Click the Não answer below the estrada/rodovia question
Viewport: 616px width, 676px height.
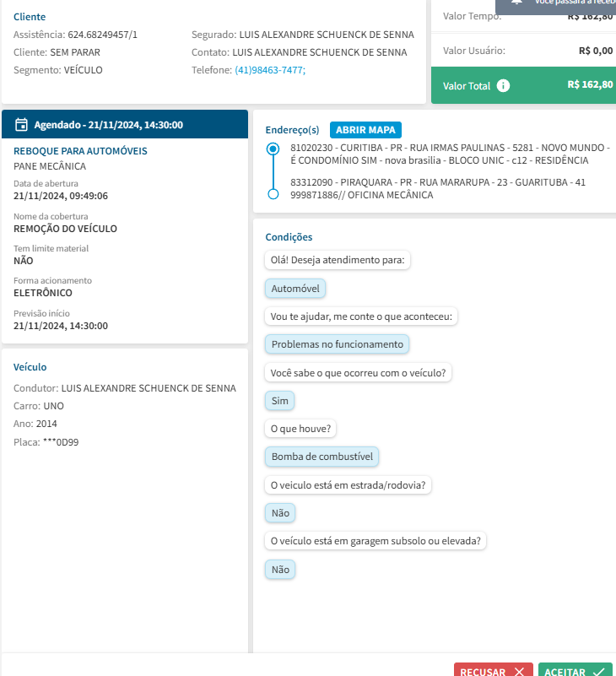pos(280,512)
